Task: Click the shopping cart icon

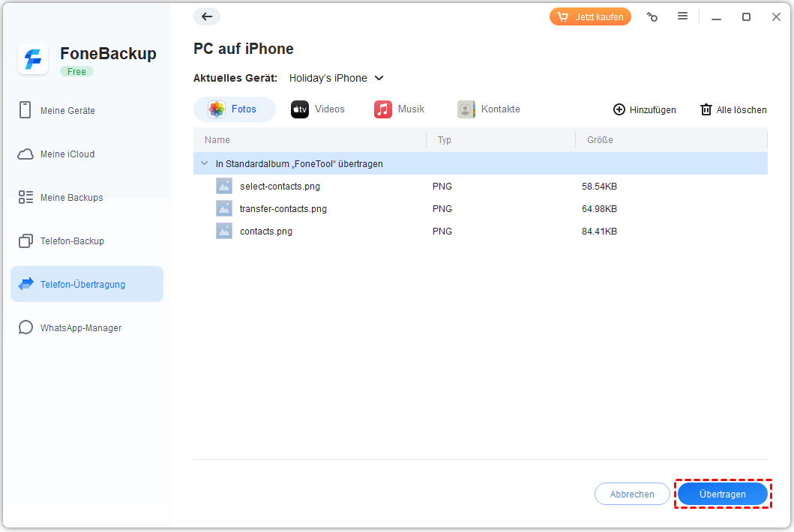Action: pyautogui.click(x=562, y=16)
